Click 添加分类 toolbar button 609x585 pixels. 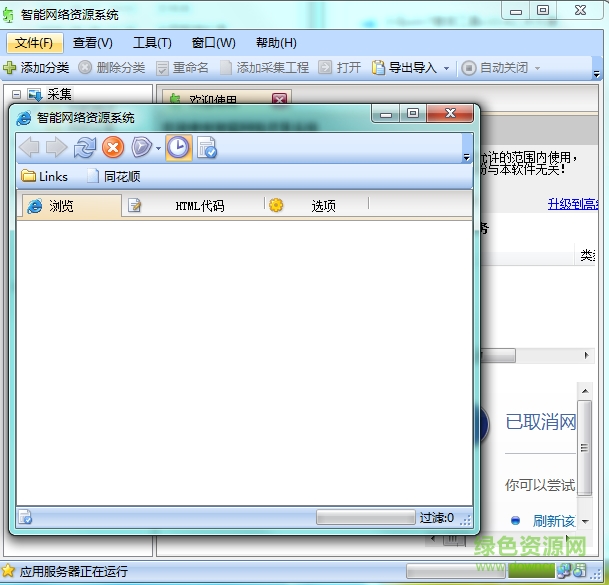pyautogui.click(x=36, y=68)
